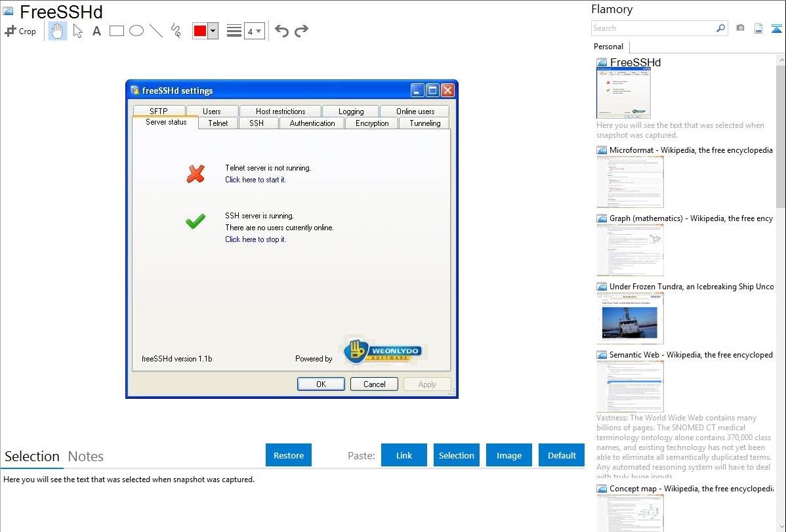Open the Host restrictions tab
Screen dimensions: 786x532
[280, 111]
